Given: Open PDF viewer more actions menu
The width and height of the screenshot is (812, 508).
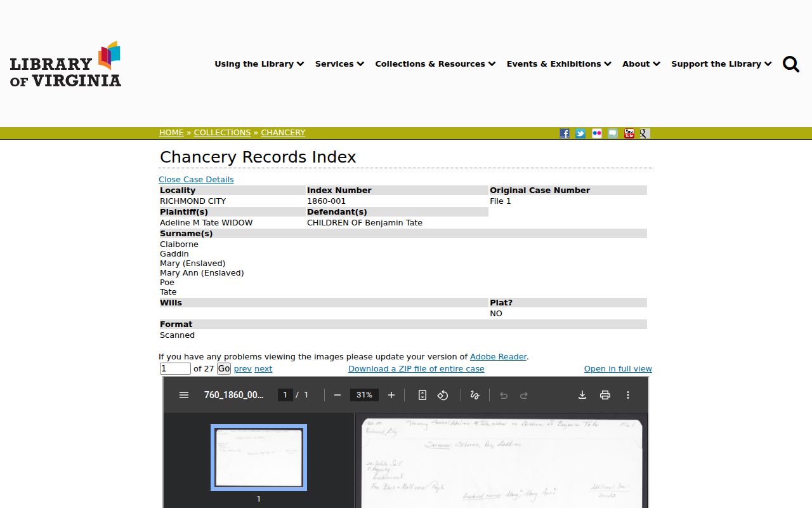Looking at the screenshot, I should tap(628, 395).
